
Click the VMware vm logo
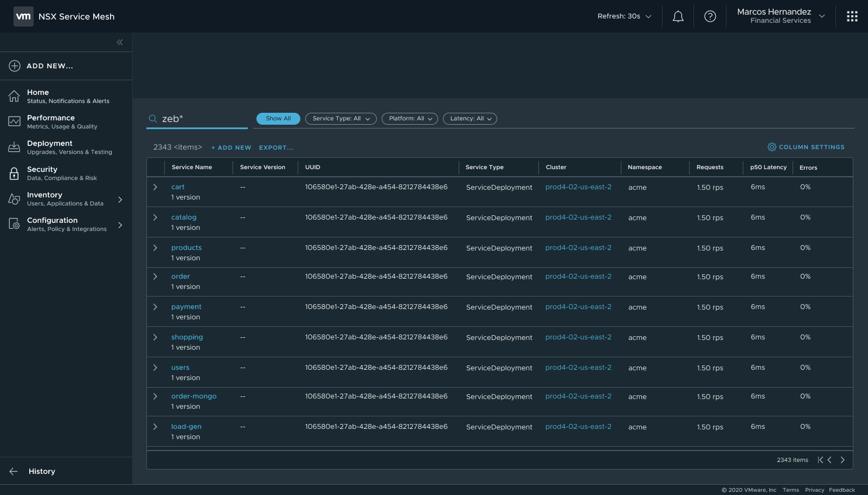[x=23, y=16]
